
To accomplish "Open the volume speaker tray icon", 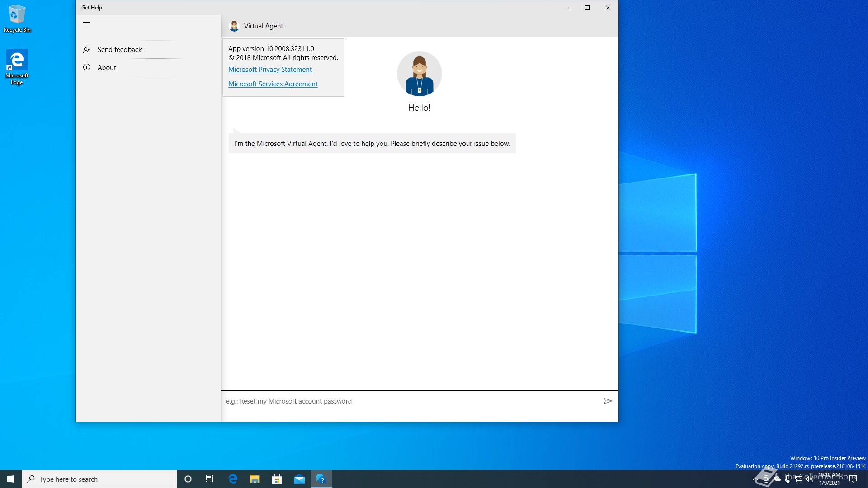I will (810, 479).
